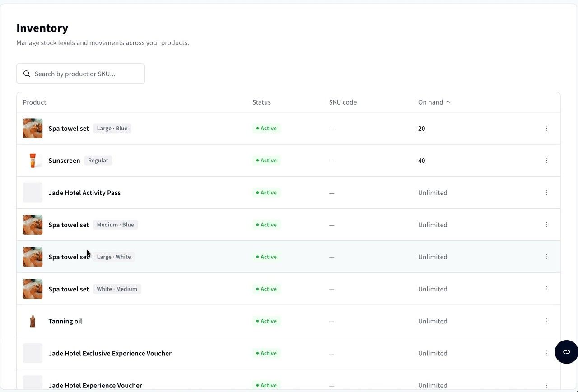578x392 pixels.
Task: Click the dark round link button
Action: coord(566,352)
